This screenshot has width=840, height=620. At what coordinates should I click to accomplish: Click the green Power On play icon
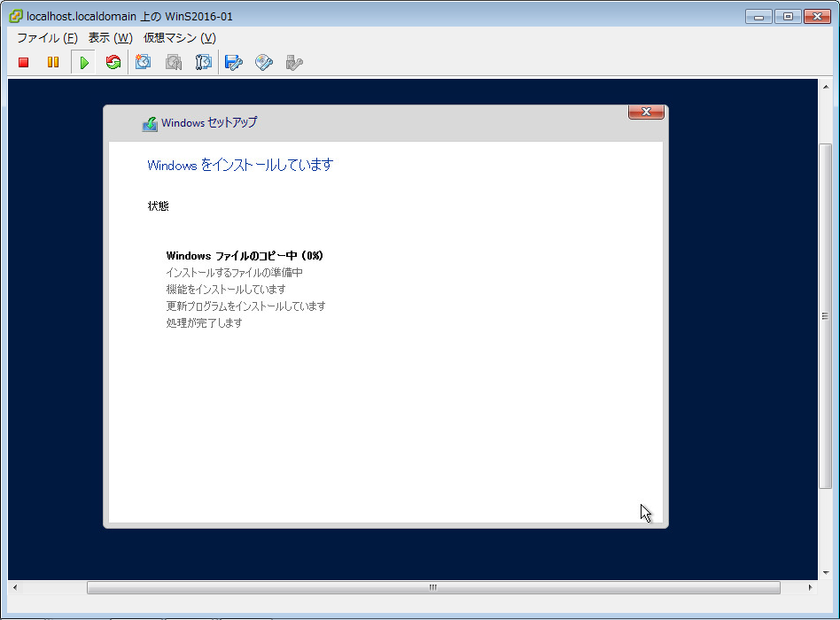pyautogui.click(x=83, y=63)
